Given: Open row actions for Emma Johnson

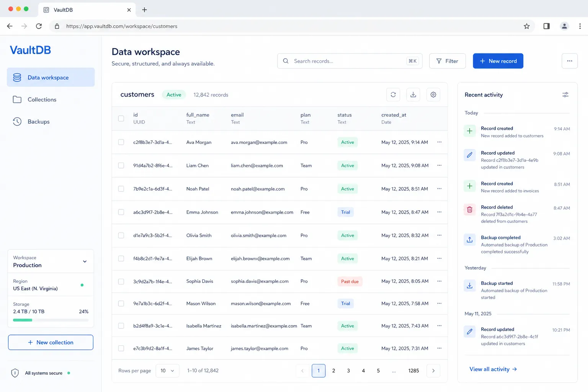Looking at the screenshot, I should [439, 212].
